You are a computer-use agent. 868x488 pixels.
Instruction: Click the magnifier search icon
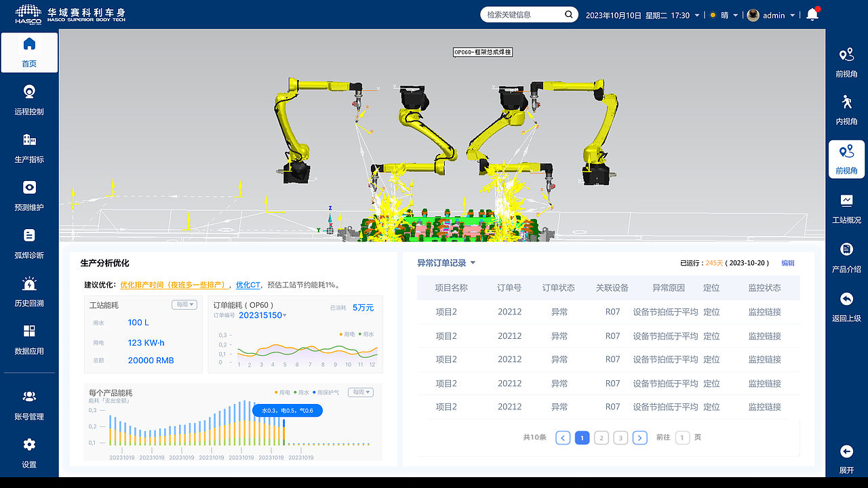pyautogui.click(x=568, y=14)
